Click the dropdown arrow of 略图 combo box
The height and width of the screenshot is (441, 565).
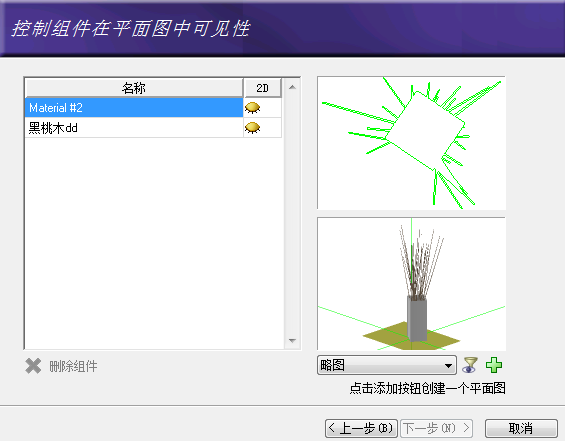point(448,365)
